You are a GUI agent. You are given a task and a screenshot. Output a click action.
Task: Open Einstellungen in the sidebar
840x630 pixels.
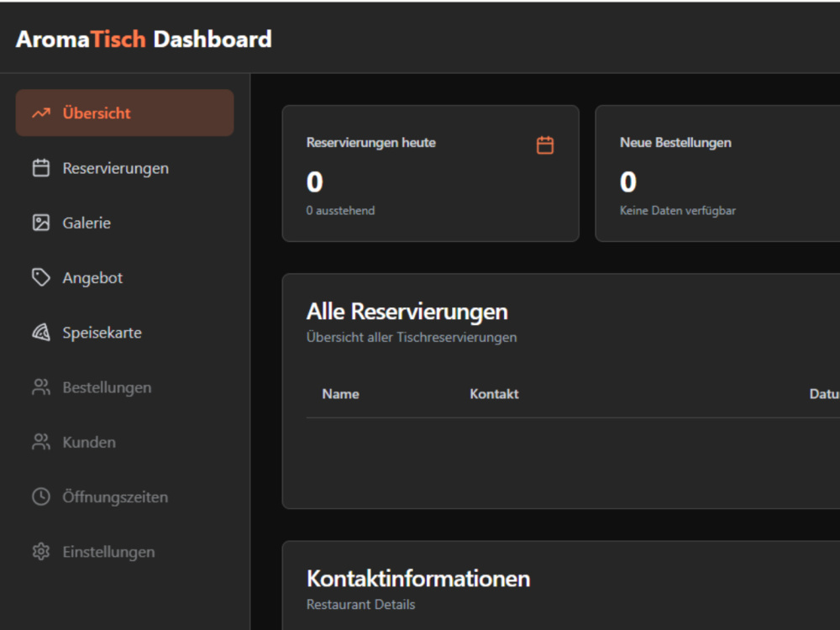coord(124,551)
